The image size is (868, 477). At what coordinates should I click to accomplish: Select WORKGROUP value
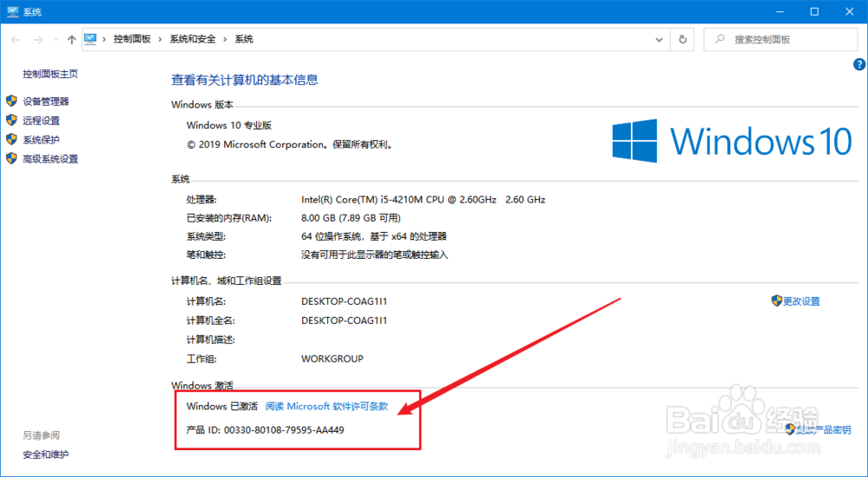332,359
